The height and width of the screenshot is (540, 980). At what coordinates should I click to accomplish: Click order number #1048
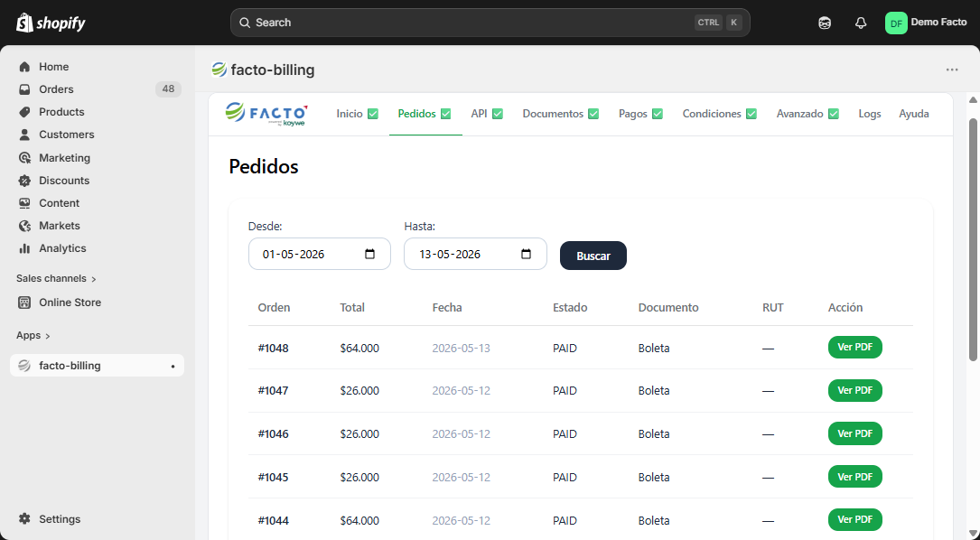273,349
